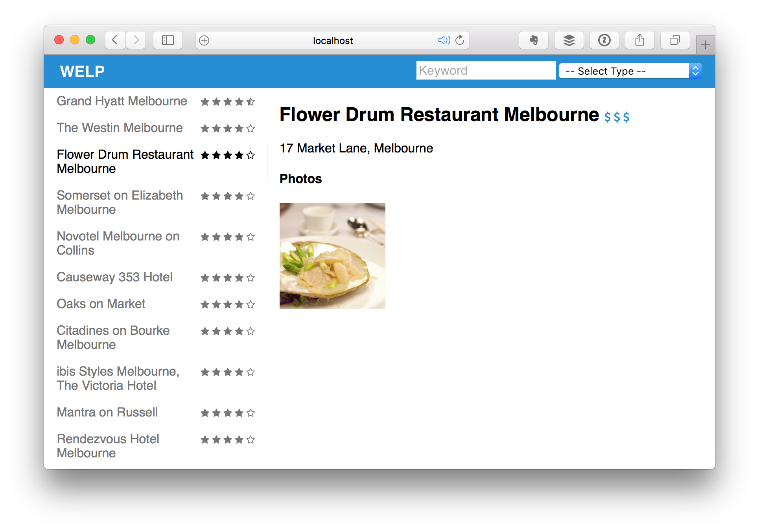Show all tabs overview icon

[x=675, y=40]
